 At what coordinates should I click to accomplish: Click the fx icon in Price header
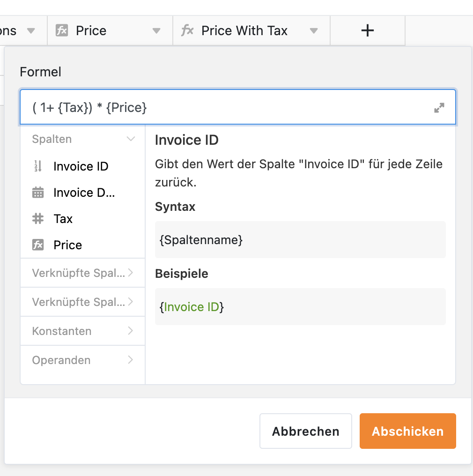click(62, 30)
